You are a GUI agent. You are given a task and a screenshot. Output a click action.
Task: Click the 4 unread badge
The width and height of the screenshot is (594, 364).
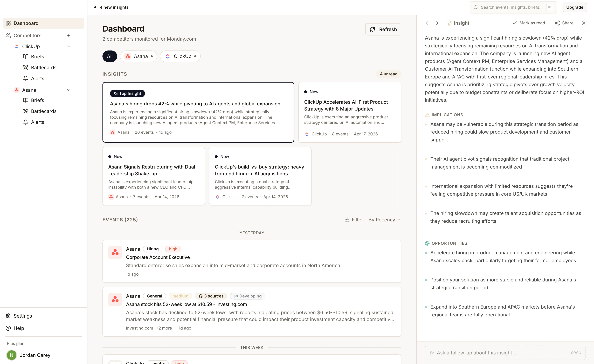coord(389,74)
